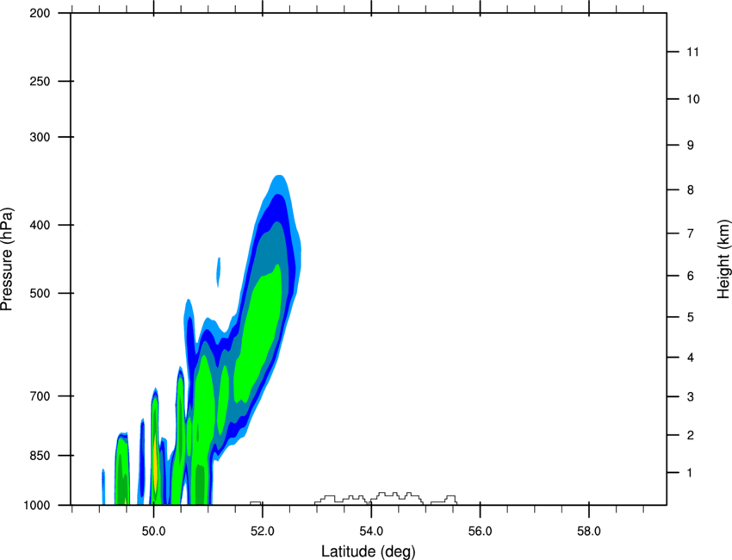
Task: Click the terrain outline near latitude 54.3
Action: pyautogui.click(x=396, y=498)
